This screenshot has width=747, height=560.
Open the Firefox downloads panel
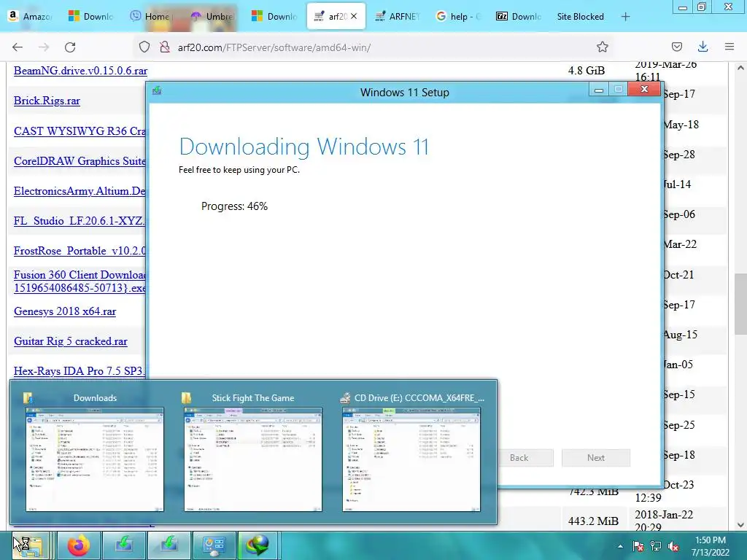(x=703, y=47)
